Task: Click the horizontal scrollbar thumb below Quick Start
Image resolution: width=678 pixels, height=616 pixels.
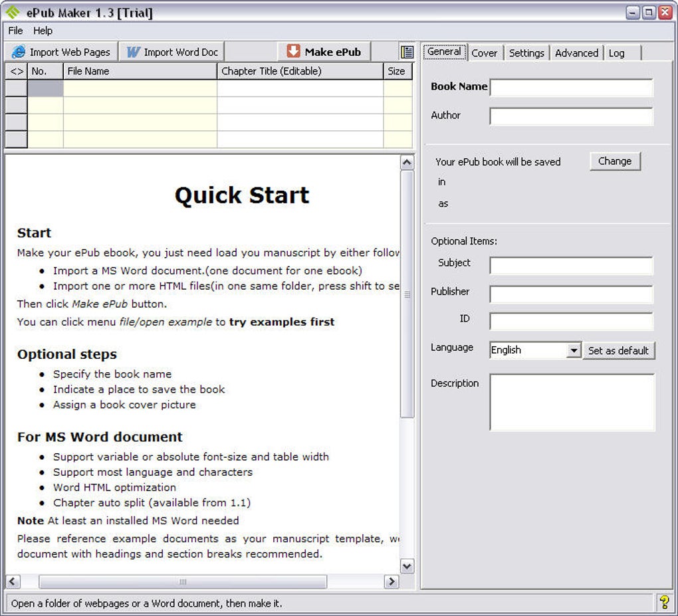Action: click(x=183, y=581)
